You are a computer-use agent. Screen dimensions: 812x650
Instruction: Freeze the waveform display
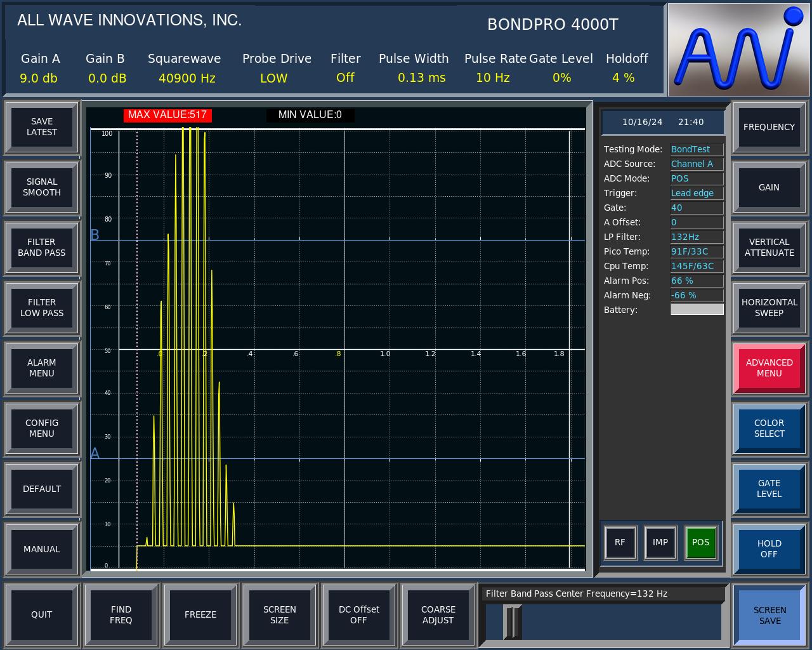click(x=200, y=614)
